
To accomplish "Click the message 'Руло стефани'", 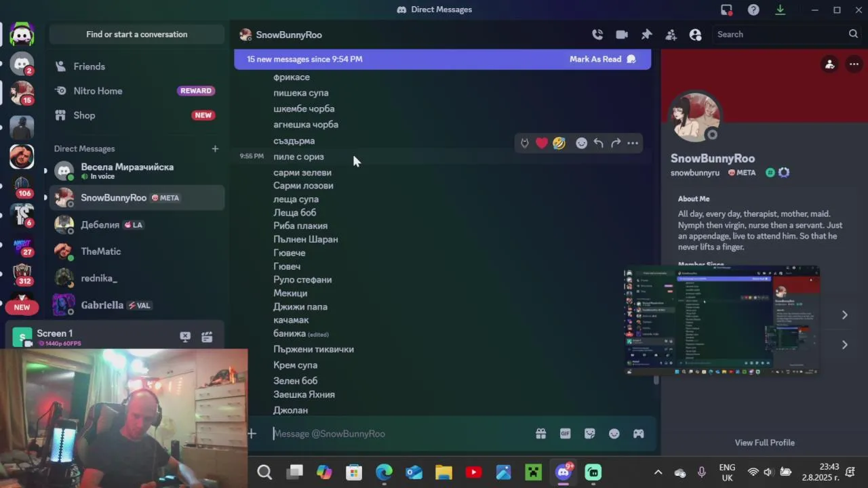I will point(302,280).
